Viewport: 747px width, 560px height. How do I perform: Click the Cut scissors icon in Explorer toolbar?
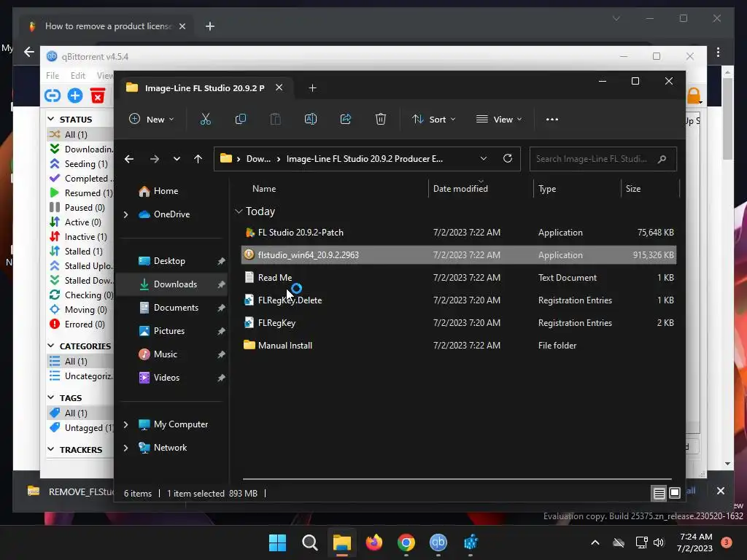(x=205, y=119)
